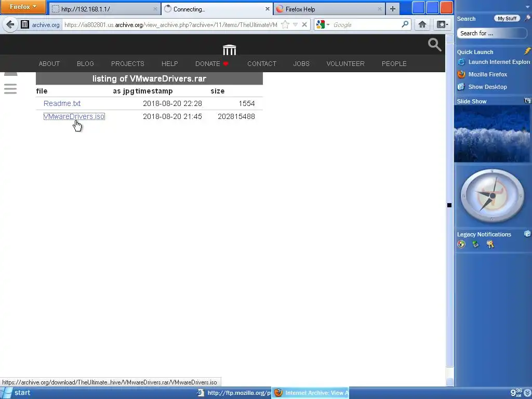Click the Internet Archive building logo

(229, 49)
